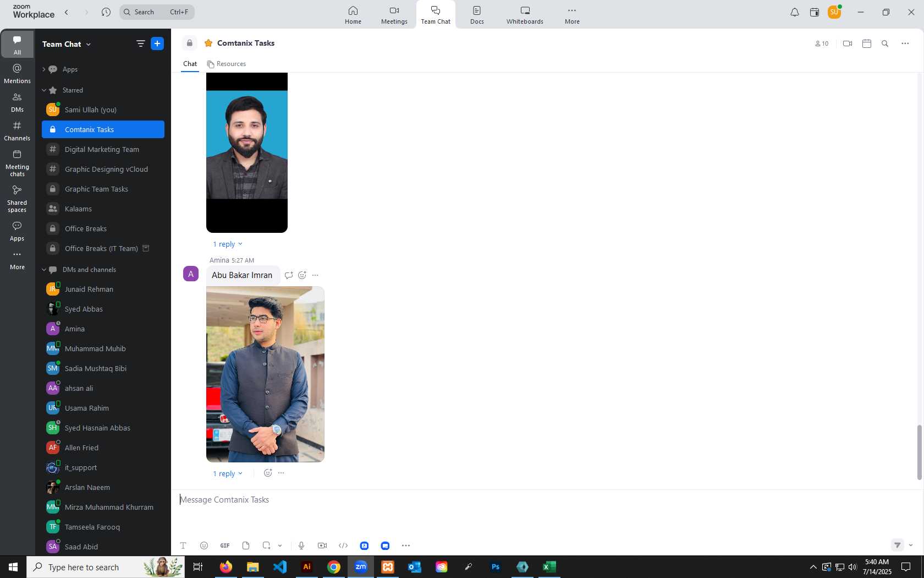Screen dimensions: 924x578
Task: Collapse the DMs and channels group
Action: pyautogui.click(x=44, y=270)
